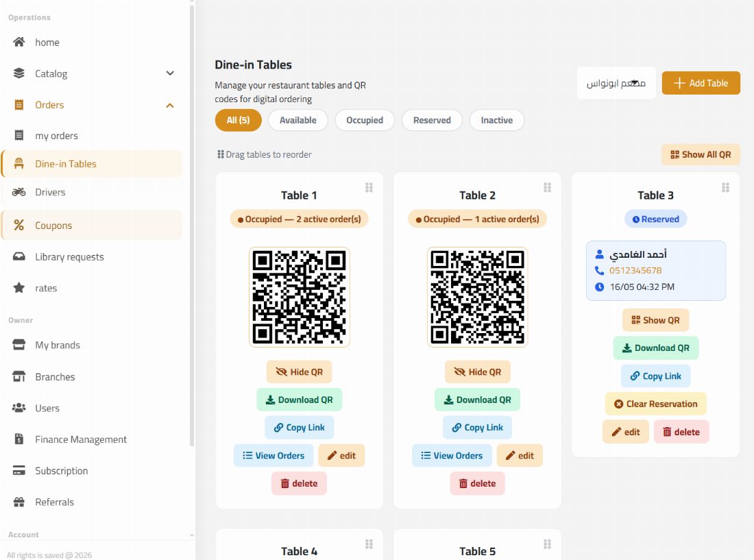Download QR for Table 1
Image resolution: width=754 pixels, height=560 pixels.
coord(299,400)
